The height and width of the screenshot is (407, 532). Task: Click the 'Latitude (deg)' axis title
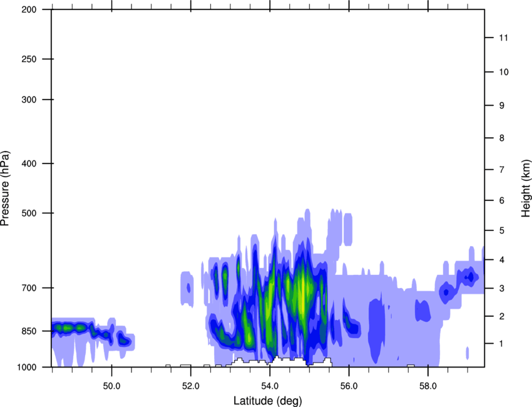click(x=267, y=401)
